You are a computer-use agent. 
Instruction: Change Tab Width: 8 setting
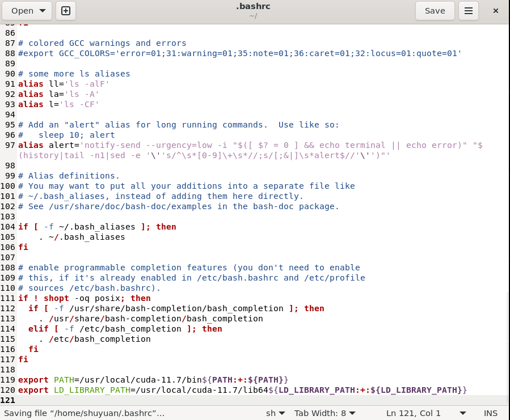point(324,413)
